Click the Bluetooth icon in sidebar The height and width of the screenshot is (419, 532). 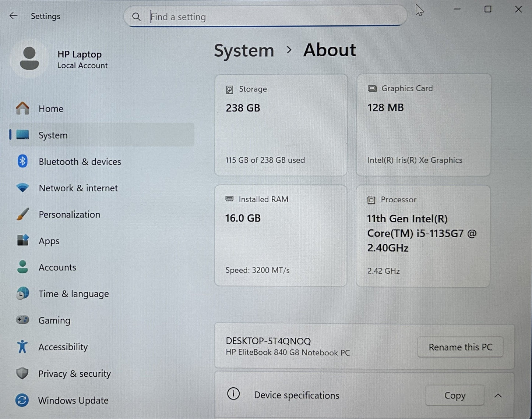point(22,161)
